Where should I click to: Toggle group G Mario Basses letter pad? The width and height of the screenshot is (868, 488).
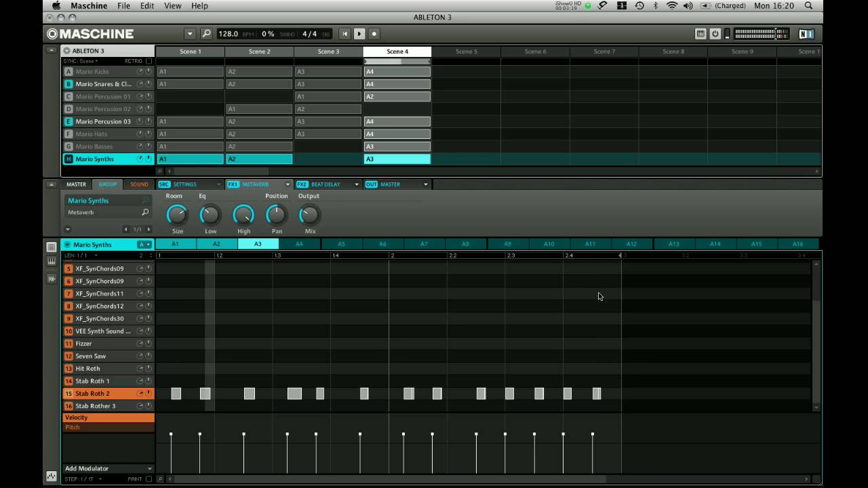[68, 146]
